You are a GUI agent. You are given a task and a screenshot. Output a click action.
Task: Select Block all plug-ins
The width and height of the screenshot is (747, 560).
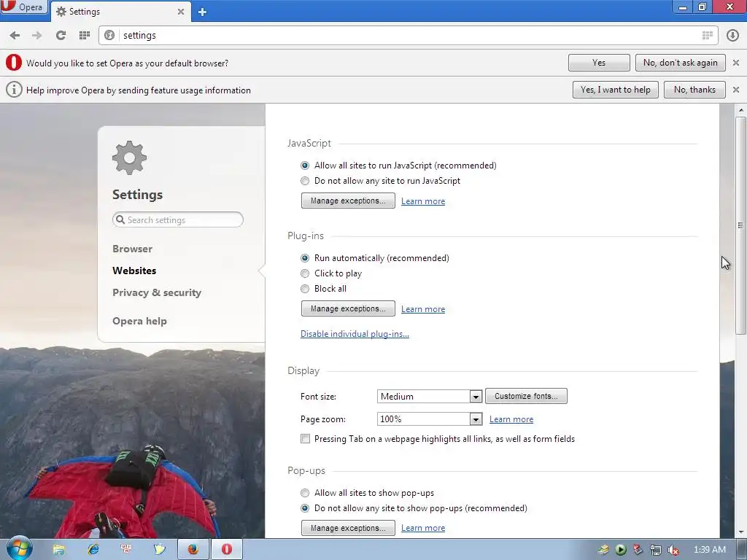(305, 289)
